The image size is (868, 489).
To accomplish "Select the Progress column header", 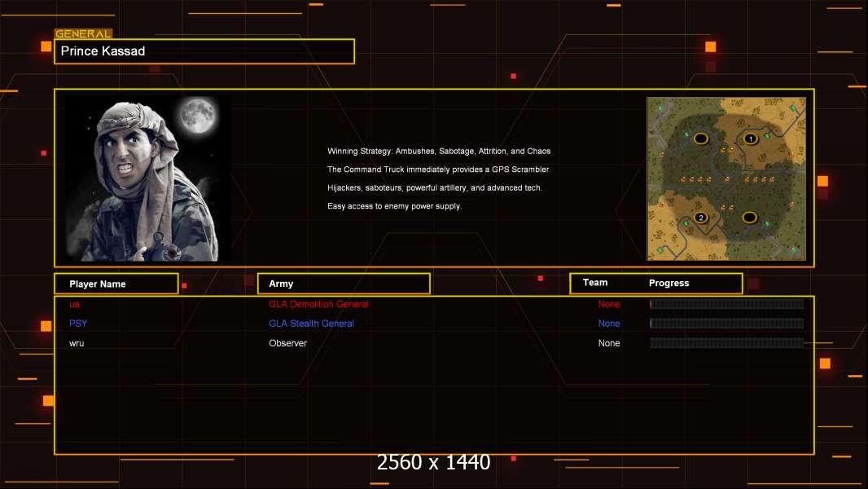I will click(x=669, y=283).
